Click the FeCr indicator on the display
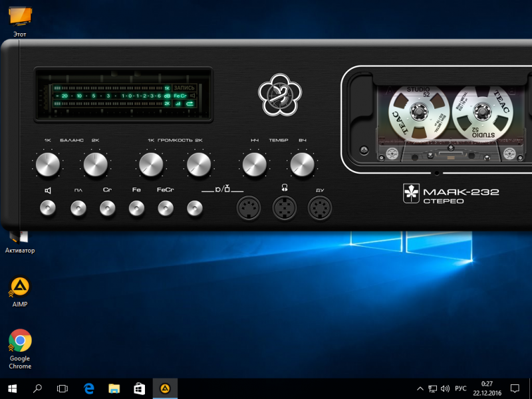This screenshot has height=399, width=532. pos(180,96)
